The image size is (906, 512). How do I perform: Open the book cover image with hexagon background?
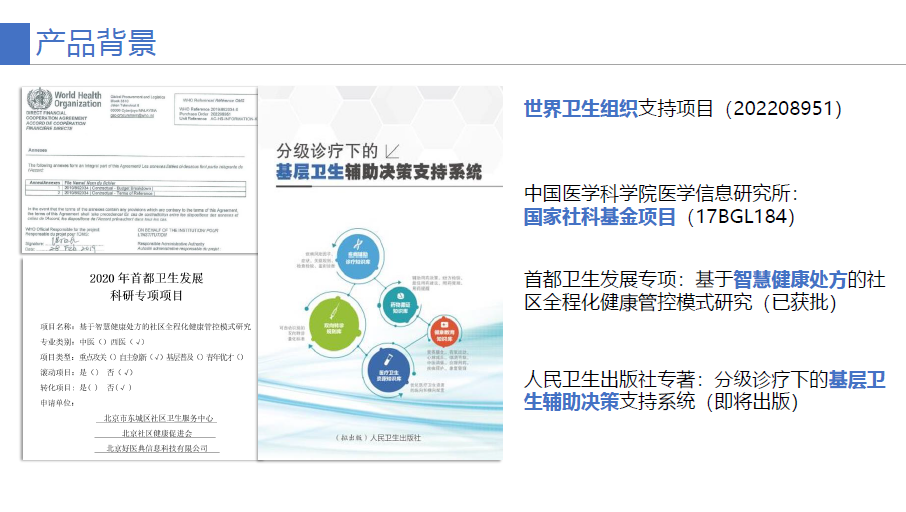coord(380,273)
